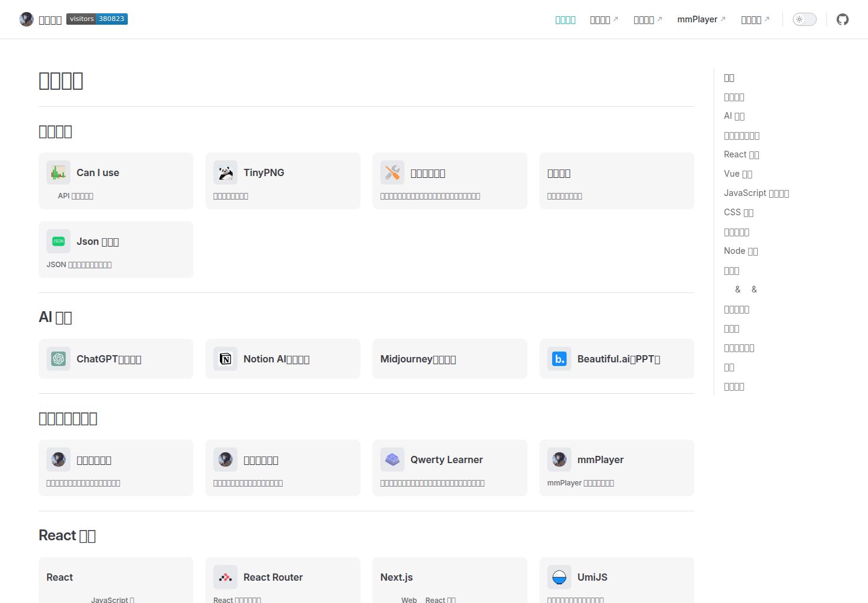The width and height of the screenshot is (868, 603).
Task: Click the Qwerty Learner keyboard icon
Action: click(x=392, y=459)
